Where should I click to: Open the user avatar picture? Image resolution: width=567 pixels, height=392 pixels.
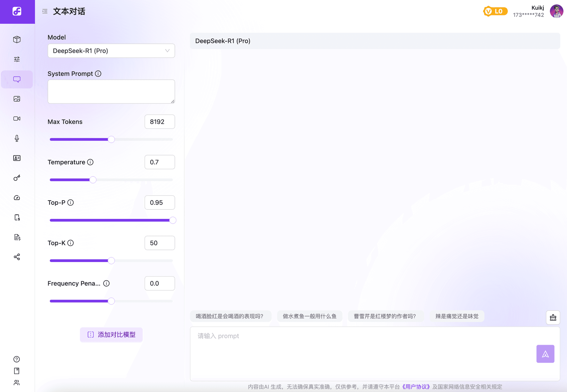(x=556, y=11)
